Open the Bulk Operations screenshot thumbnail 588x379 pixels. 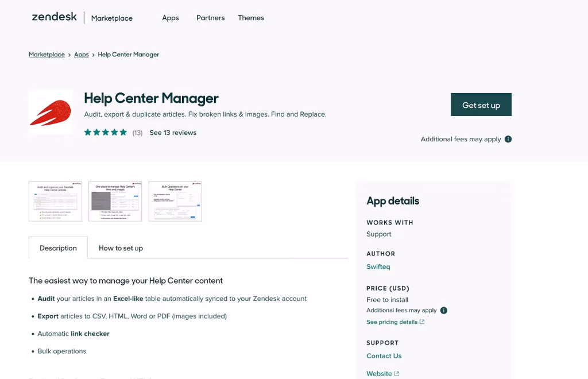pyautogui.click(x=175, y=202)
